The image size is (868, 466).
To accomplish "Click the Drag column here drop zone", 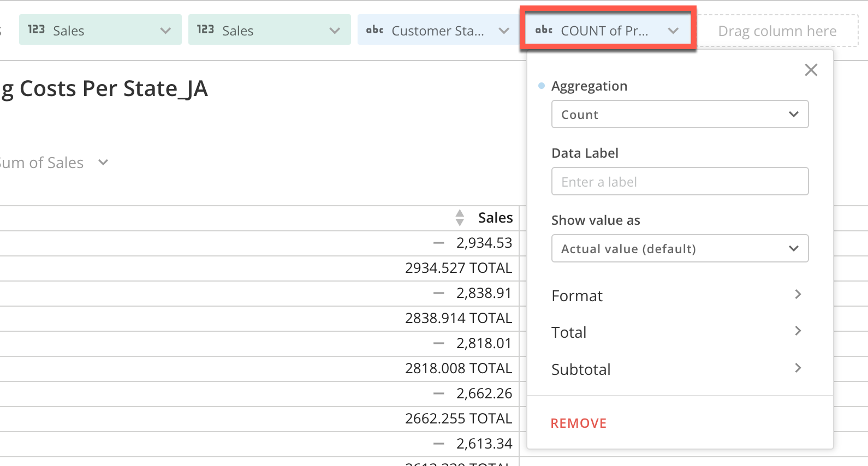I will (777, 31).
